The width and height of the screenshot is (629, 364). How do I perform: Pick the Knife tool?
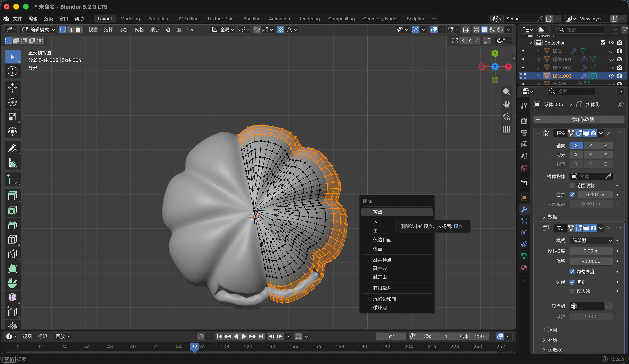point(12,254)
